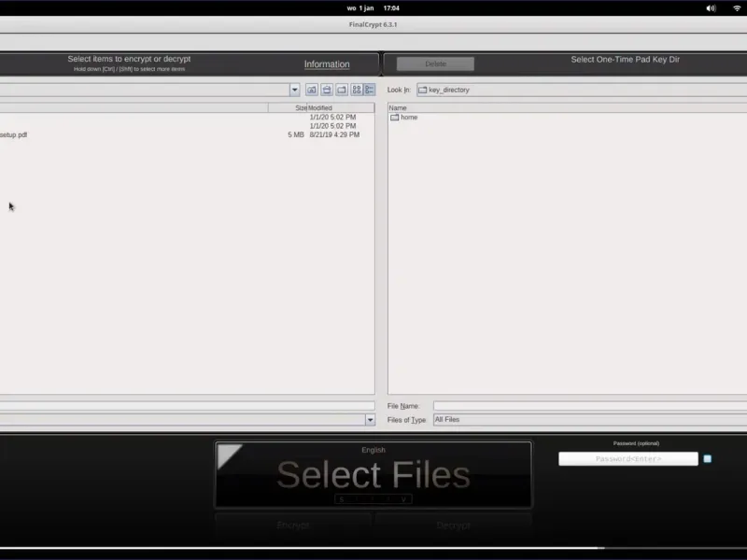This screenshot has height=560, width=747.
Task: Open the All Files type combo box
Action: click(x=590, y=419)
